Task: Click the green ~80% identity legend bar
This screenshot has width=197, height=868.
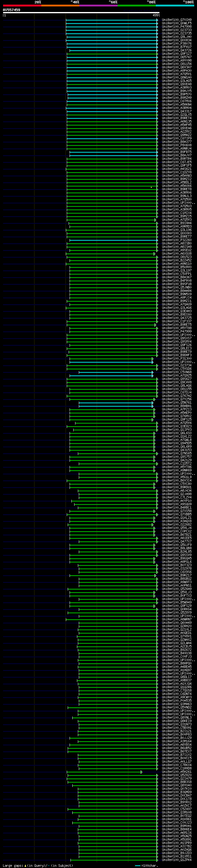Action: [137, 6]
